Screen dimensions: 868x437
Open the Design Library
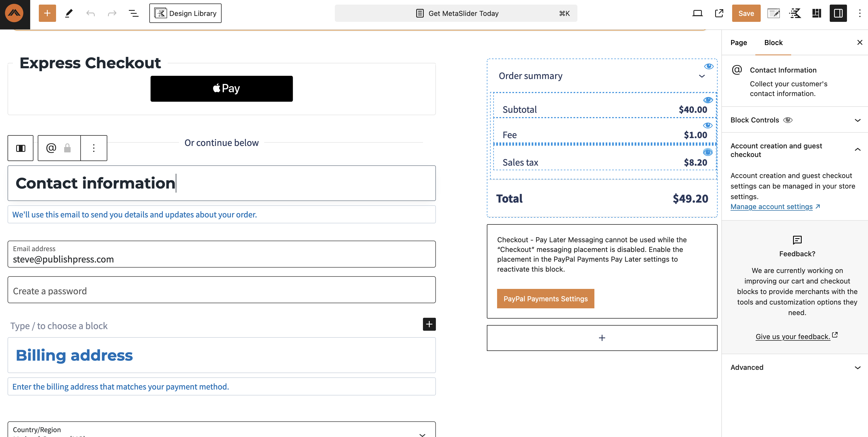[185, 13]
